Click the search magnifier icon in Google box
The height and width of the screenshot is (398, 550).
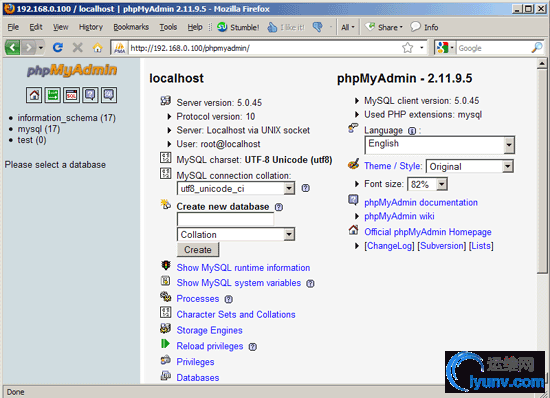pyautogui.click(x=537, y=47)
